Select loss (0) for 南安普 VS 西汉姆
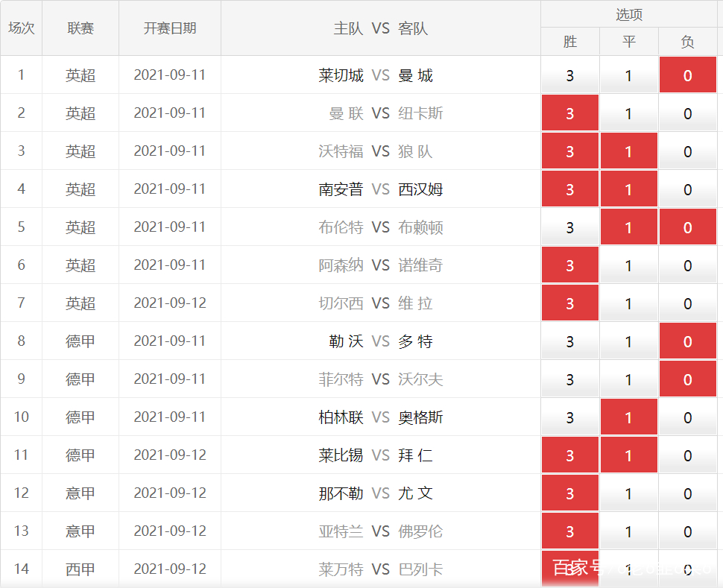723x588 pixels. pos(687,189)
